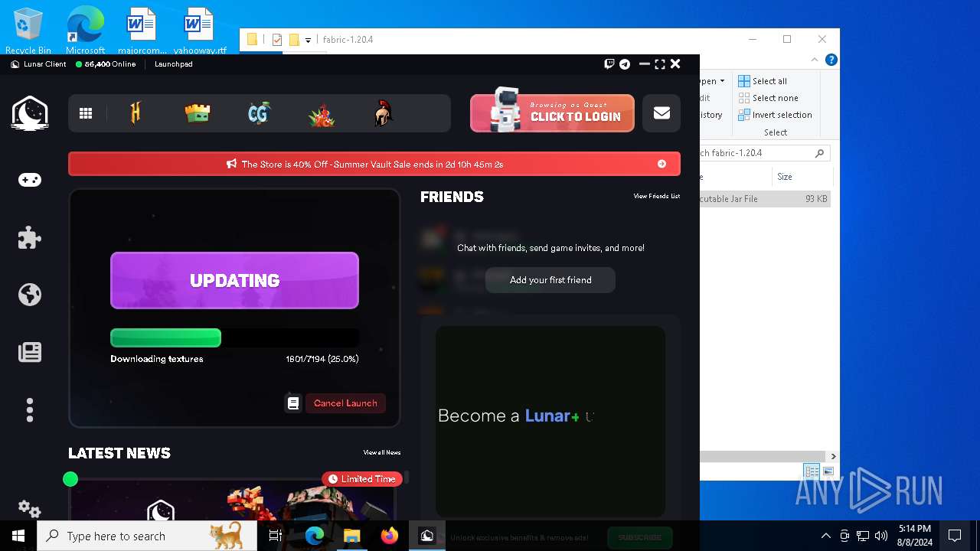Viewport: 980px width, 551px height.
Task: Toggle the Properties checkmark quick access icon
Action: point(277,40)
